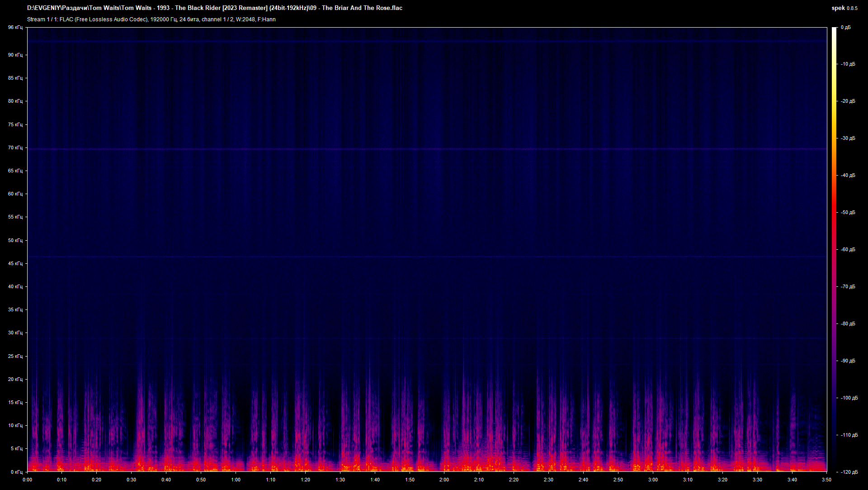Click the 2:40 time axis label
868x490 pixels.
pos(584,480)
